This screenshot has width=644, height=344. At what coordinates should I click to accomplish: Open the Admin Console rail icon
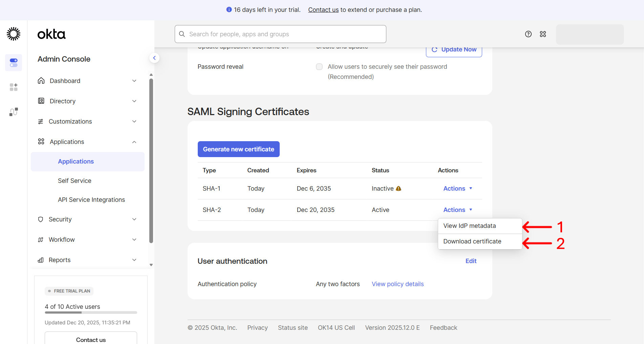click(13, 63)
